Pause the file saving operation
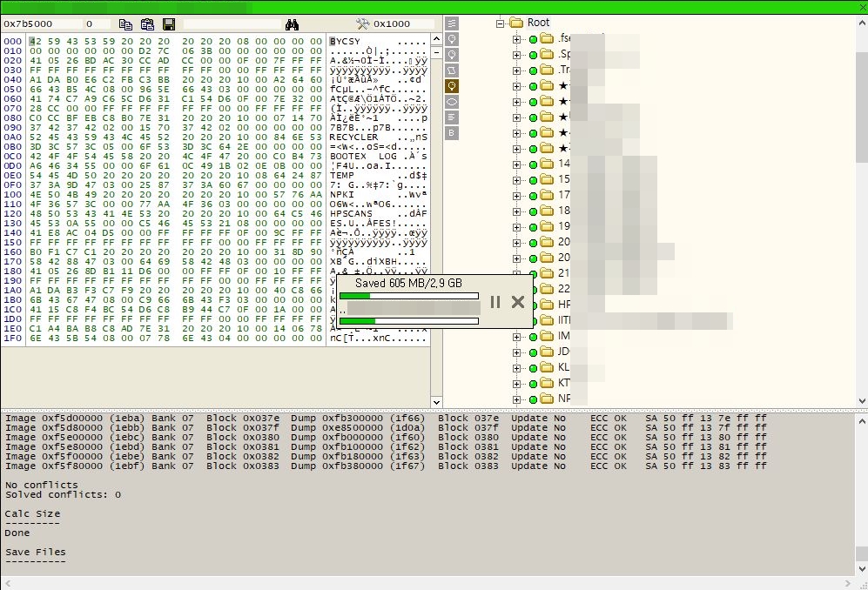 (x=495, y=302)
